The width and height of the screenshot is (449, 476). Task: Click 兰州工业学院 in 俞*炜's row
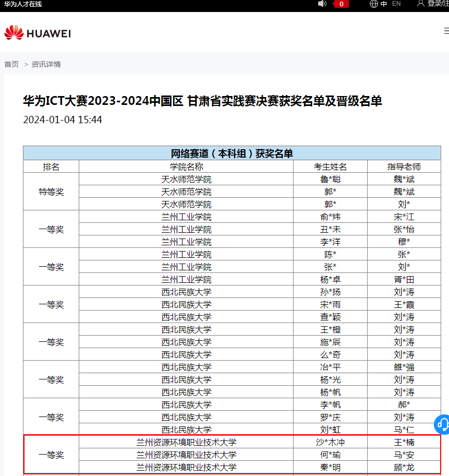(x=186, y=217)
